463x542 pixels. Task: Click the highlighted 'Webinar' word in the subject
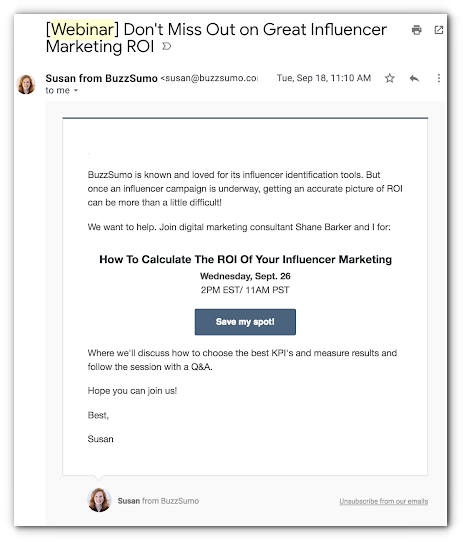(x=82, y=29)
